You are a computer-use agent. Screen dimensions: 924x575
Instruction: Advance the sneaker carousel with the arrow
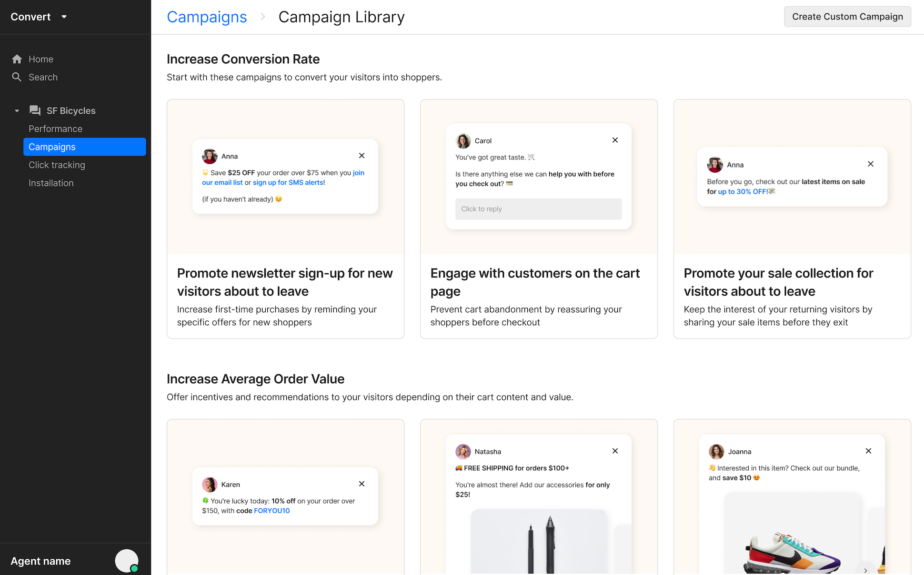point(865,570)
